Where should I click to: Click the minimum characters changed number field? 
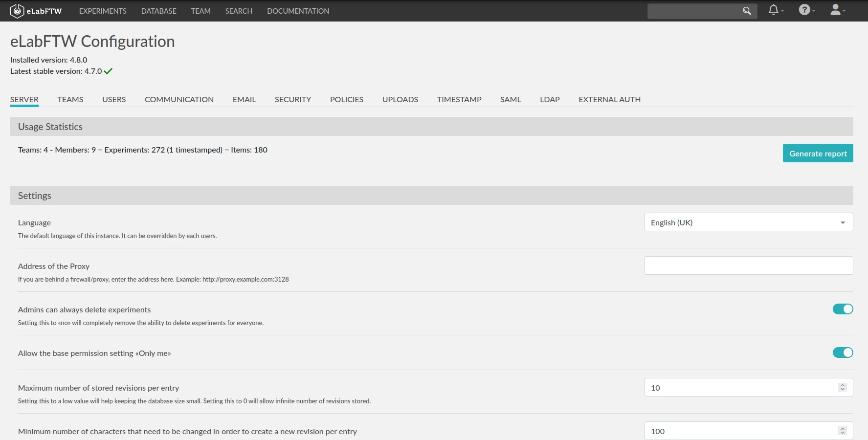pos(749,431)
